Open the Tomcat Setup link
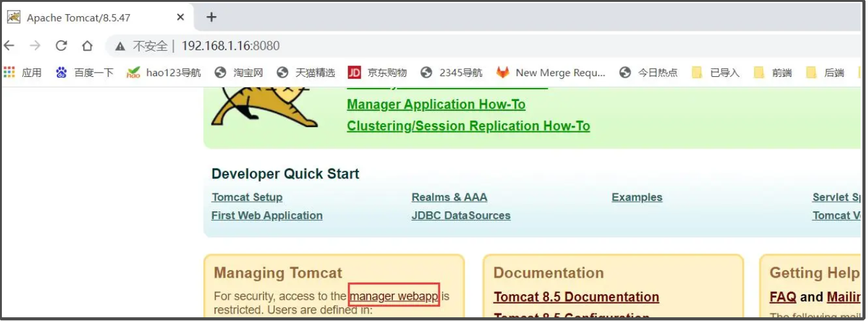This screenshot has width=868, height=321. [x=247, y=197]
